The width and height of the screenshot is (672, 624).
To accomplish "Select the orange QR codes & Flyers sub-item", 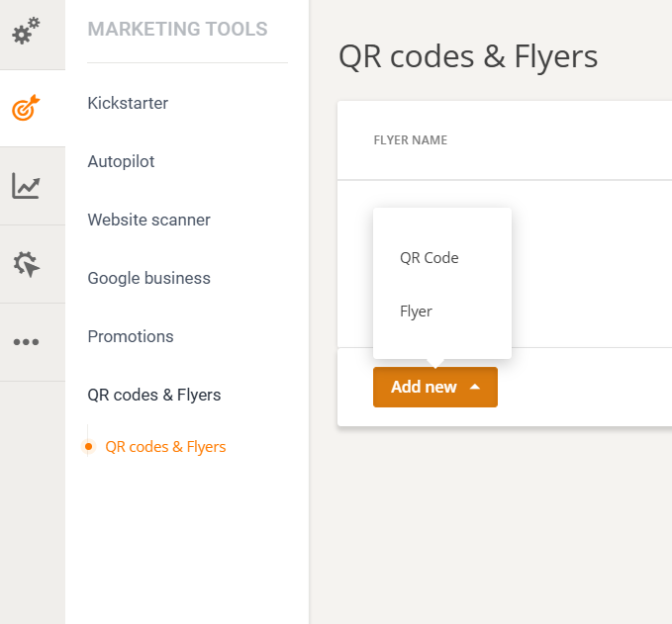I will pos(165,447).
